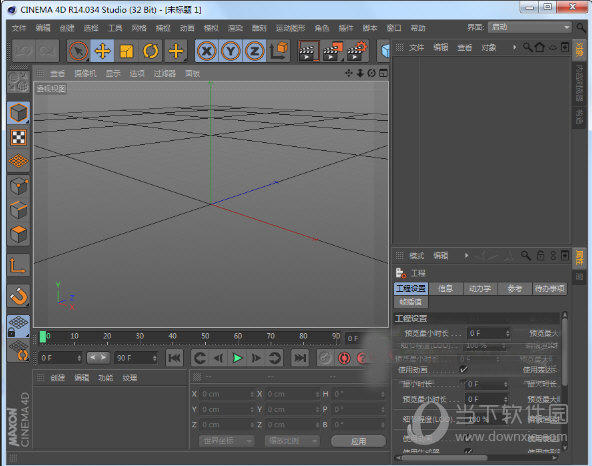Switch to Edges mode
592x466 pixels.
(x=18, y=210)
